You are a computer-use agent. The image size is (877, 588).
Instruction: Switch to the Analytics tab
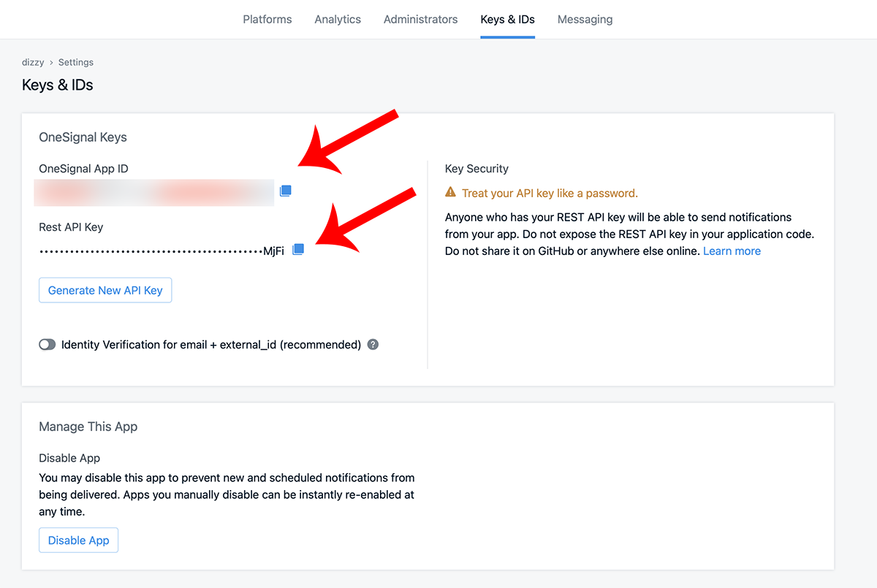[x=338, y=20]
